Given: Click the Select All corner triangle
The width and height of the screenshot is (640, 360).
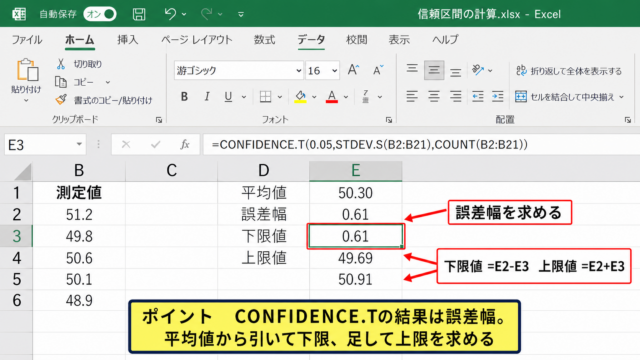Looking at the screenshot, I should pyautogui.click(x=22, y=171).
